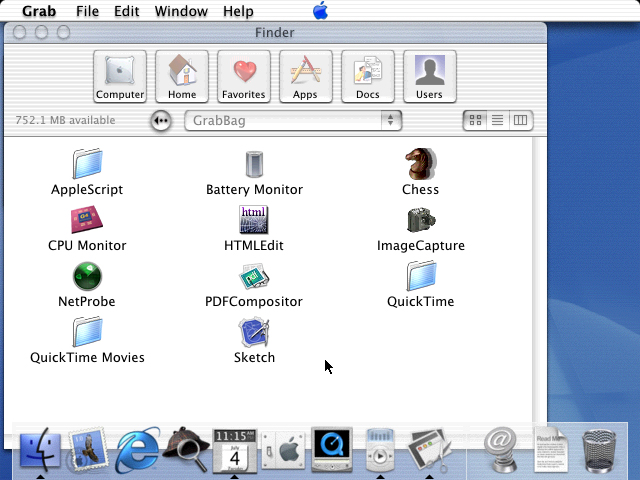640x480 pixels.
Task: Open the Window menu
Action: [181, 11]
